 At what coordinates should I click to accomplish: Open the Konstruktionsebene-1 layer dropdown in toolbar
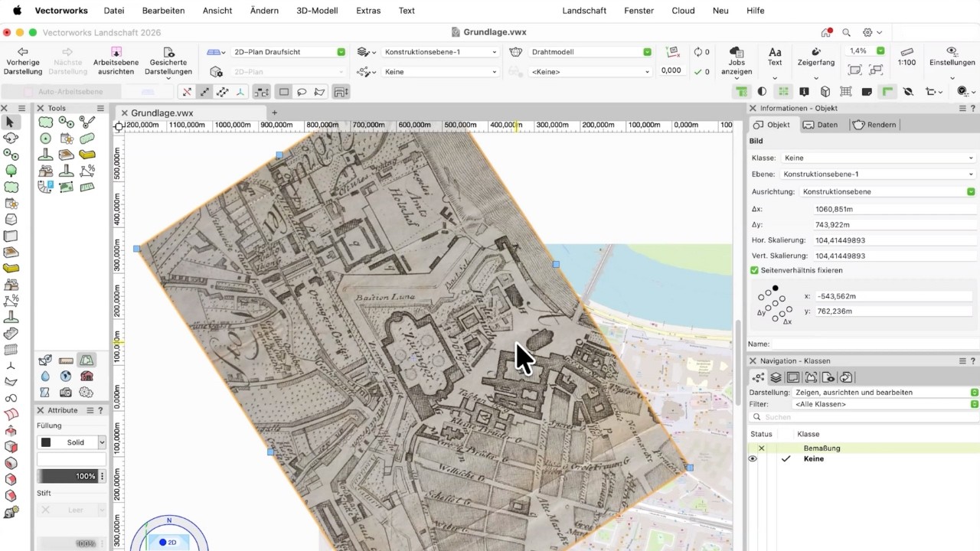tap(440, 52)
